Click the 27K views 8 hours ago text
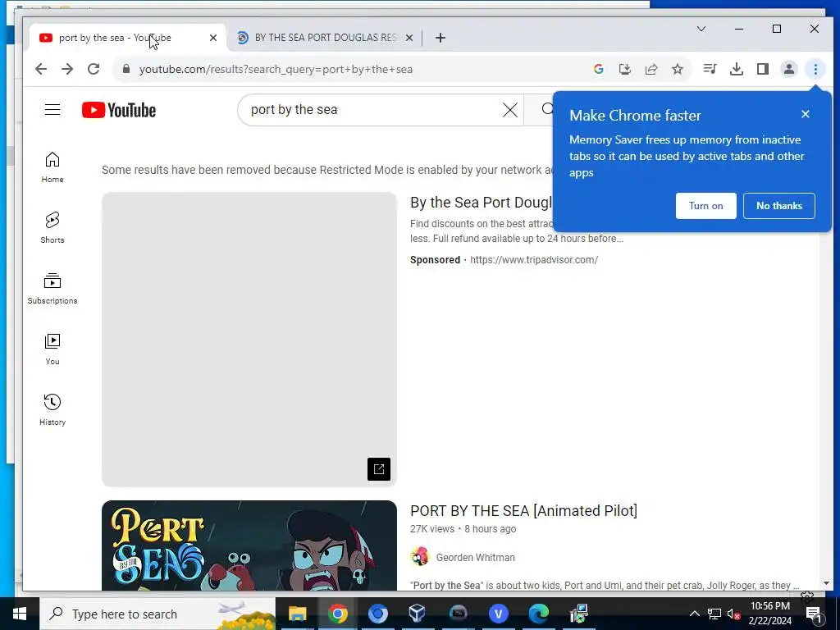This screenshot has width=840, height=630. [463, 529]
